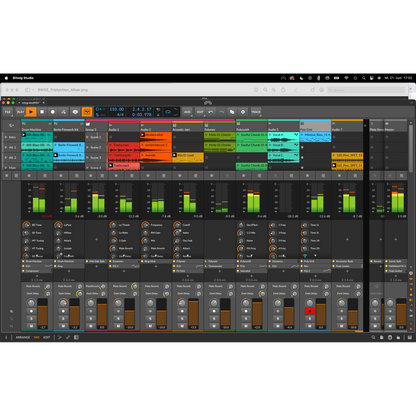This screenshot has height=416, width=416.
Task: Open the TRACK menu in the toolbar
Action: (x=256, y=112)
